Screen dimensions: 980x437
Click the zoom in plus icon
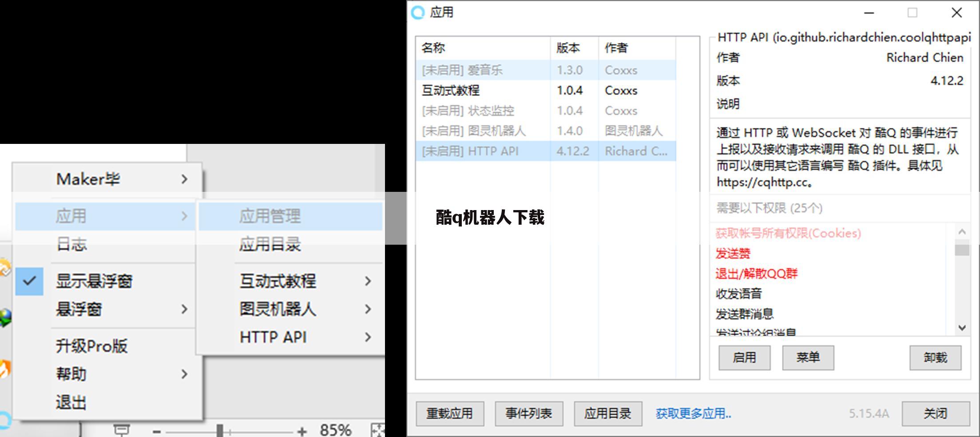coord(302,431)
